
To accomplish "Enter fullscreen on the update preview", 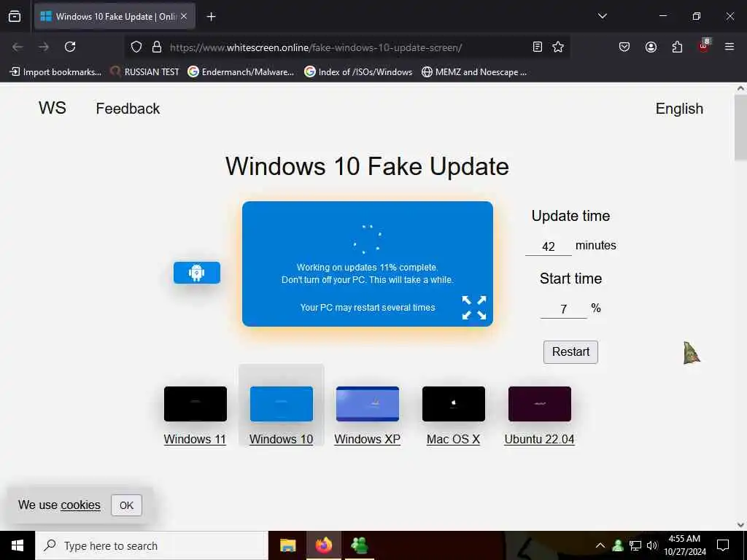I will (x=474, y=308).
